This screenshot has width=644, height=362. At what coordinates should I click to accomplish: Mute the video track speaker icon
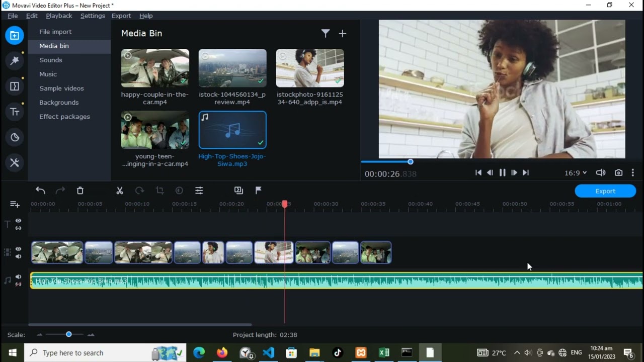click(x=18, y=256)
